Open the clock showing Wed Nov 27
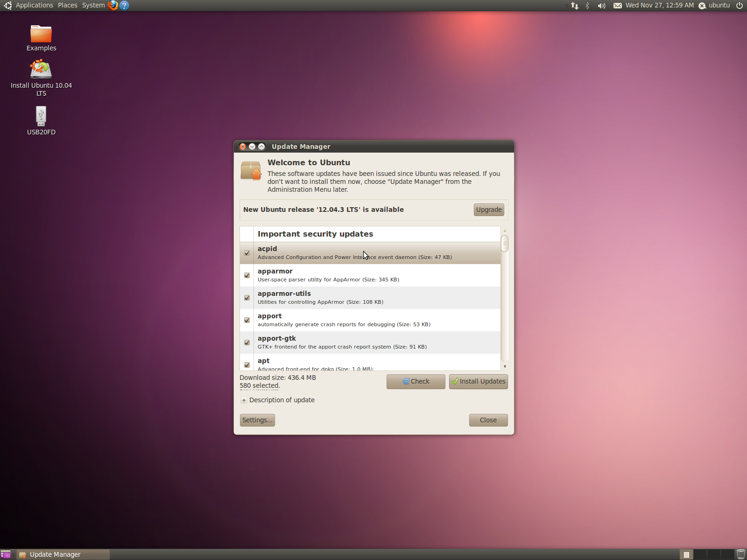 (660, 6)
